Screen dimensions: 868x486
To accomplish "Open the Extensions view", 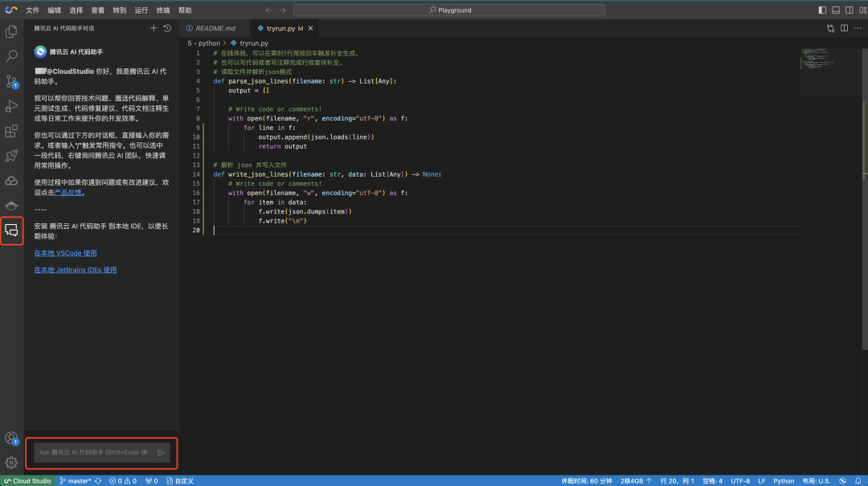I will pos(12,131).
